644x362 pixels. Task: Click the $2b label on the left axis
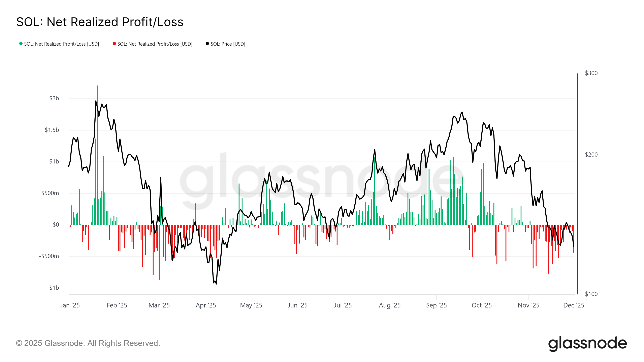[x=54, y=98]
